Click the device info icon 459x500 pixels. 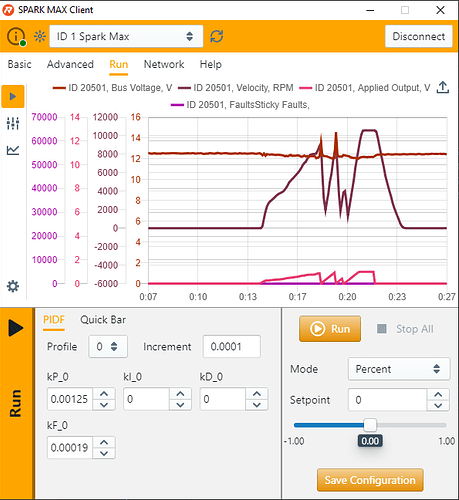[16, 36]
